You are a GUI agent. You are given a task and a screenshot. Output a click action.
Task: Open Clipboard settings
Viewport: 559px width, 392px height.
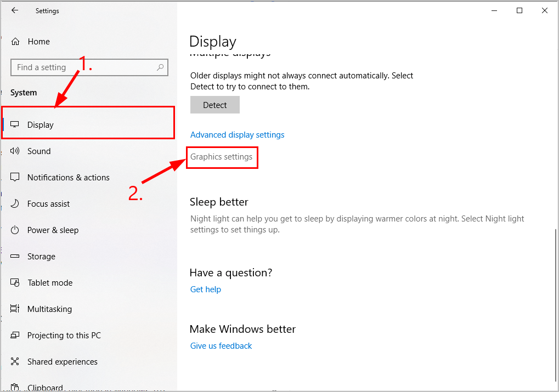[x=45, y=387]
